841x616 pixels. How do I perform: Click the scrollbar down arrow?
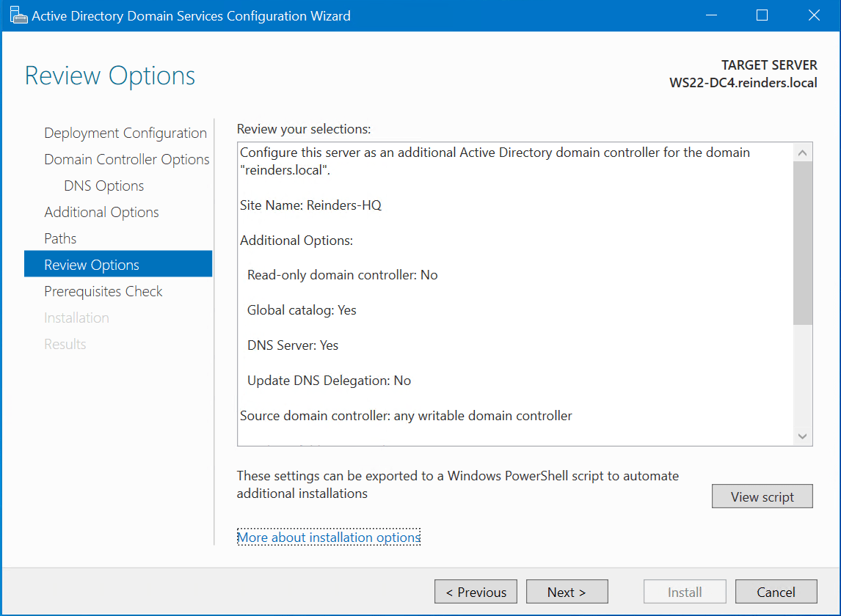802,436
